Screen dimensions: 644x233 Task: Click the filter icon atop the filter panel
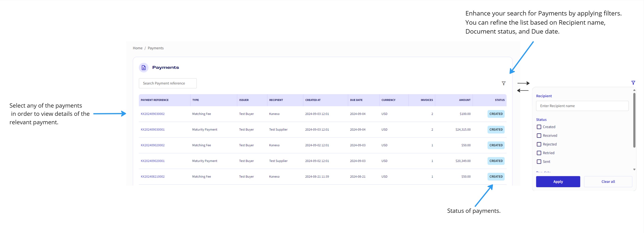[634, 82]
